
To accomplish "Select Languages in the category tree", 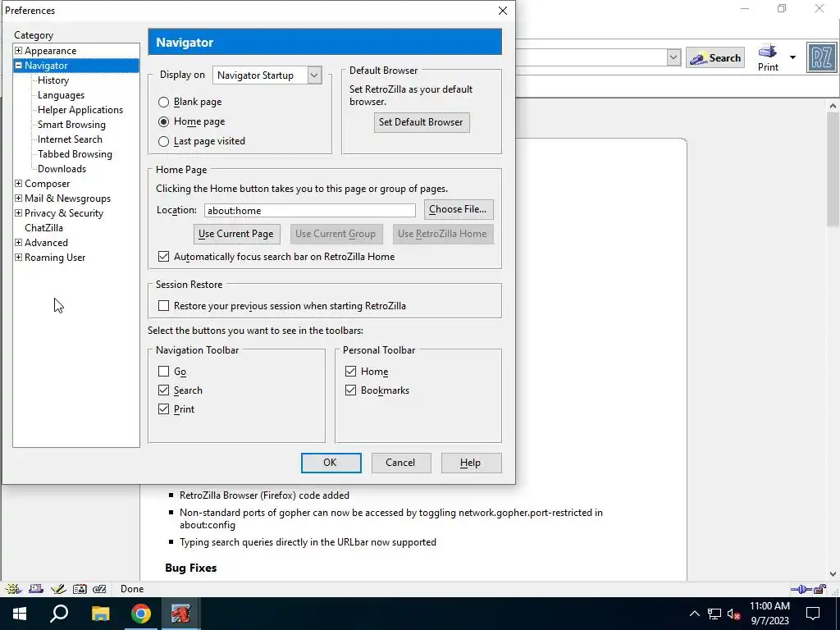I will click(61, 95).
